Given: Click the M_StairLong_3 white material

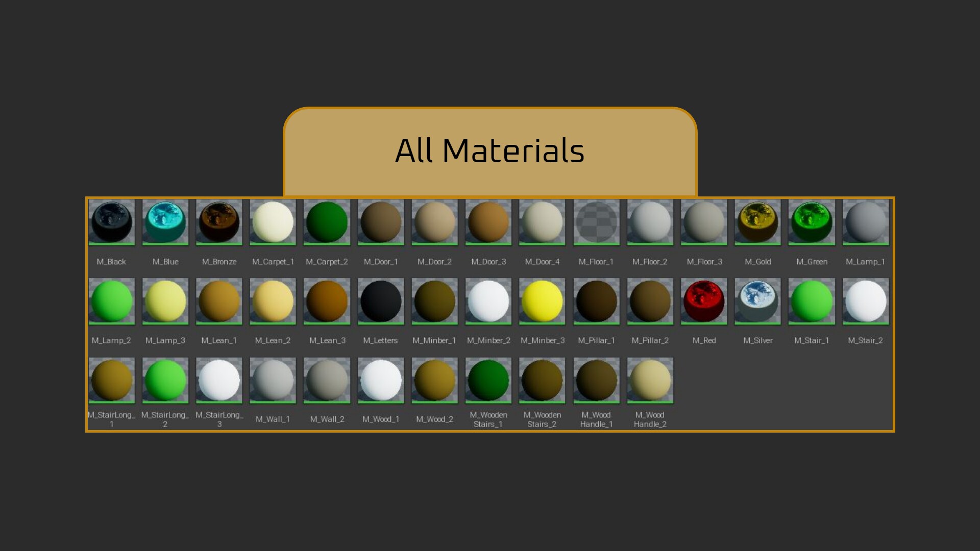Looking at the screenshot, I should 219,380.
